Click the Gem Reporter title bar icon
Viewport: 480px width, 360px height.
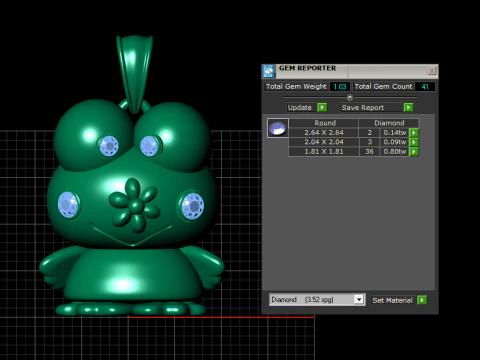pos(268,71)
